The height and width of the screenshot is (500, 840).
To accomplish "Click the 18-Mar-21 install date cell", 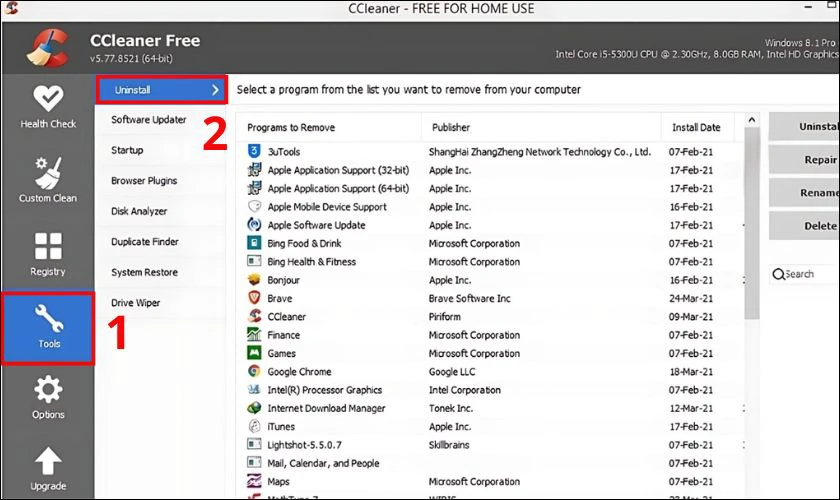I will point(691,371).
